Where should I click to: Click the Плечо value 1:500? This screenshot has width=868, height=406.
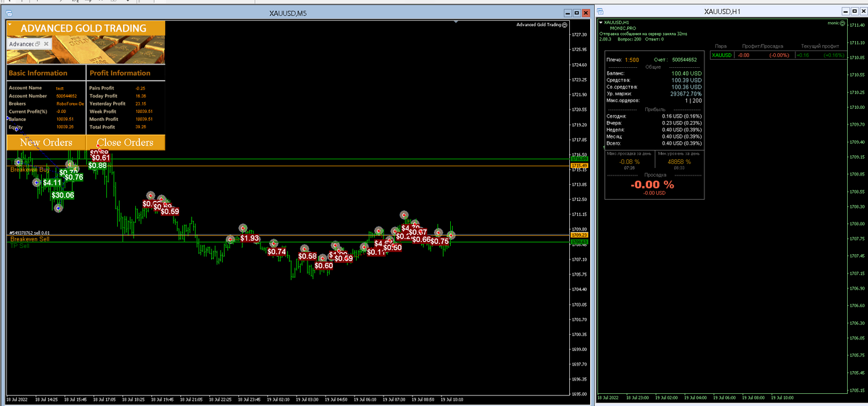[x=632, y=60]
